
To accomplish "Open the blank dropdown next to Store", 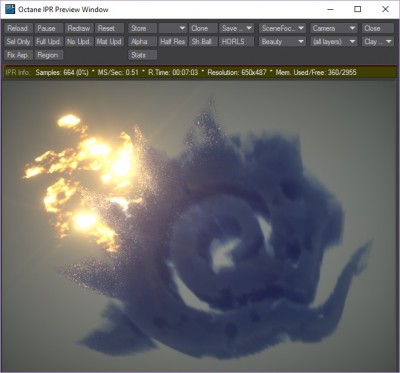I will [x=173, y=28].
